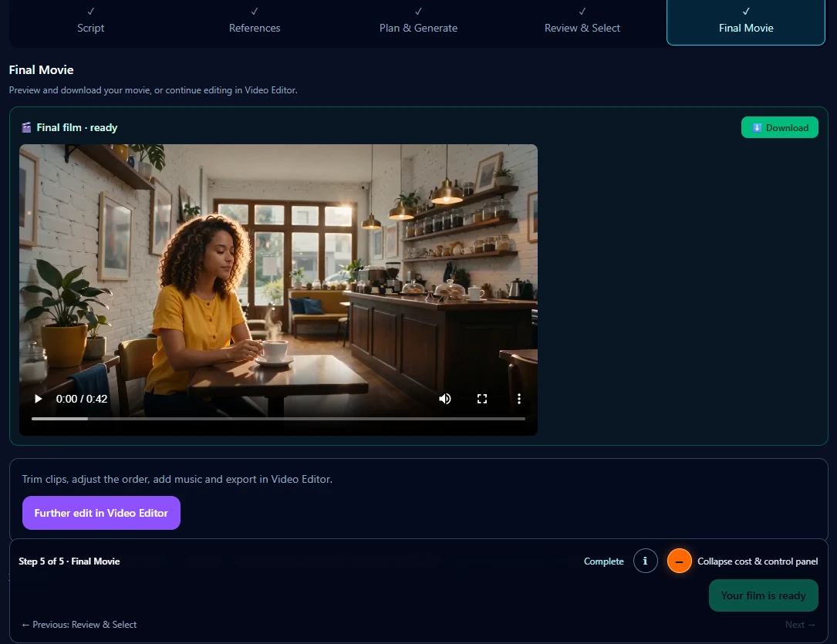
Task: Click the Preview and download your movie description
Action: pyautogui.click(x=154, y=90)
